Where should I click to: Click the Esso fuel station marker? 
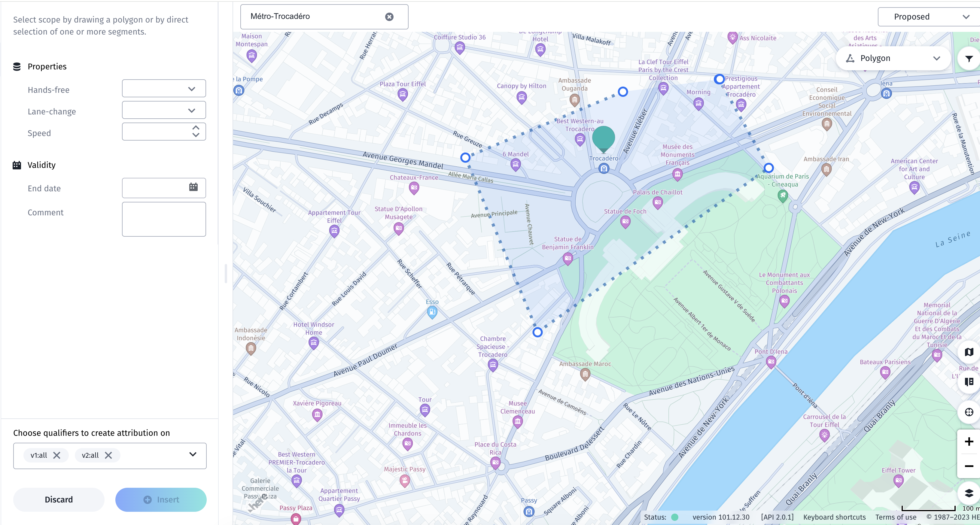pos(432,312)
